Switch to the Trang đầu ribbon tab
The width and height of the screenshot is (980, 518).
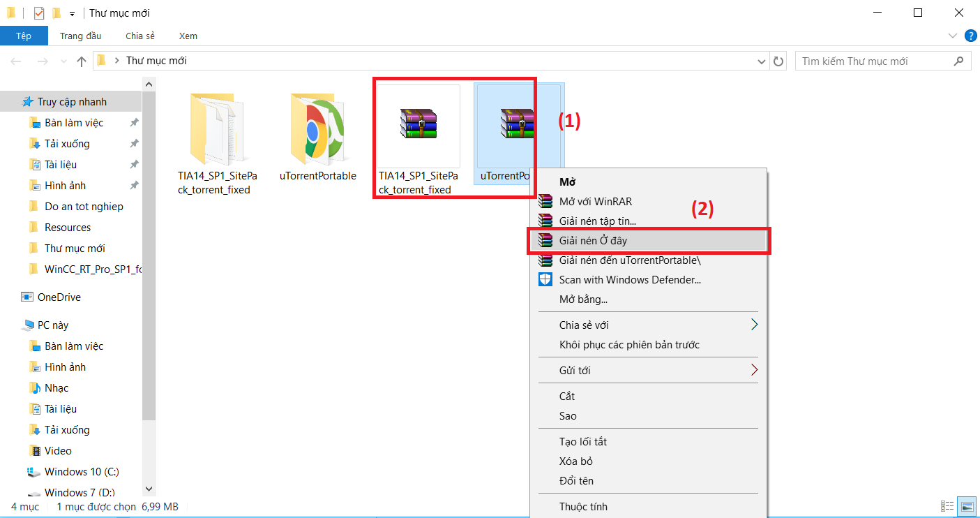(x=80, y=36)
